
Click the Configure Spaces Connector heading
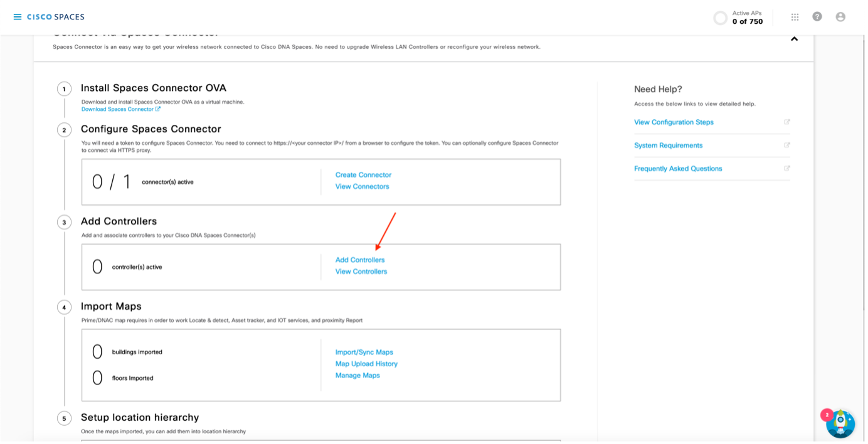click(151, 129)
